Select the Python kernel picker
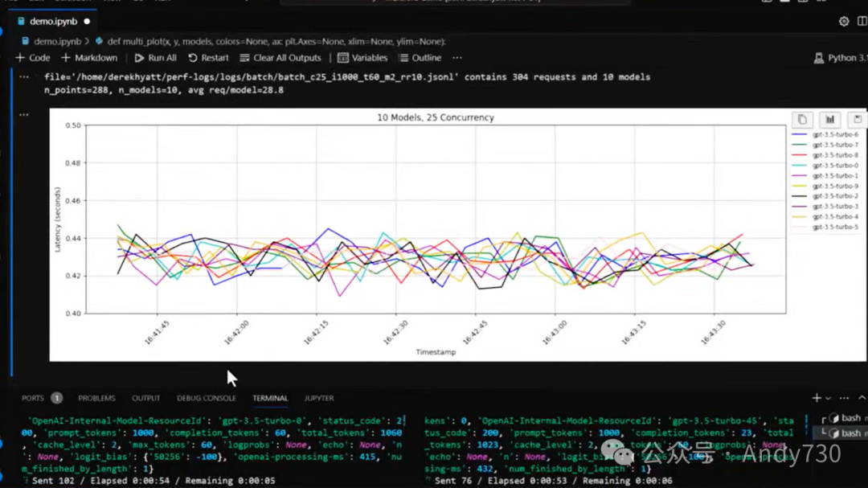This screenshot has width=868, height=488. pyautogui.click(x=841, y=58)
